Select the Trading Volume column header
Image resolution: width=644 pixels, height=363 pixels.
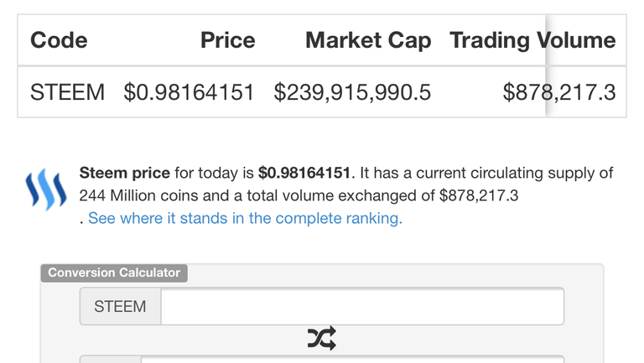pyautogui.click(x=532, y=40)
